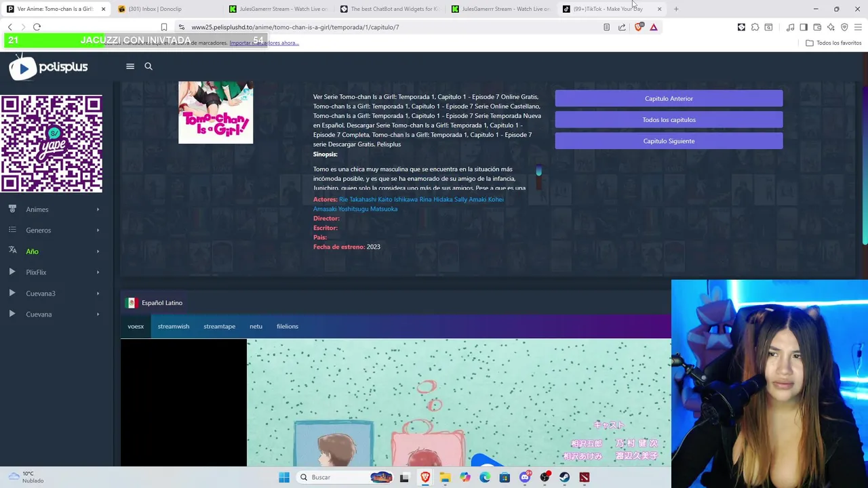Open Brave Shields lion icon
This screenshot has height=488, width=868.
pyautogui.click(x=638, y=27)
